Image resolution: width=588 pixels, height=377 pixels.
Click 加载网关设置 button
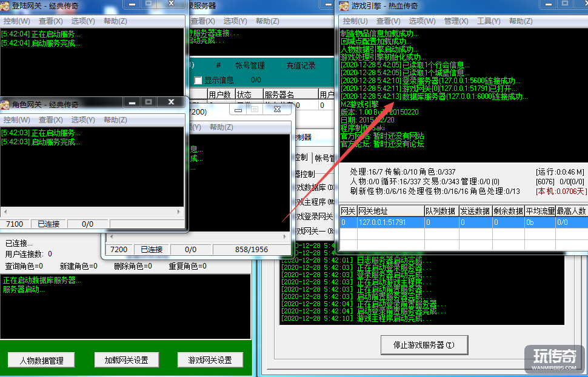[x=126, y=361]
